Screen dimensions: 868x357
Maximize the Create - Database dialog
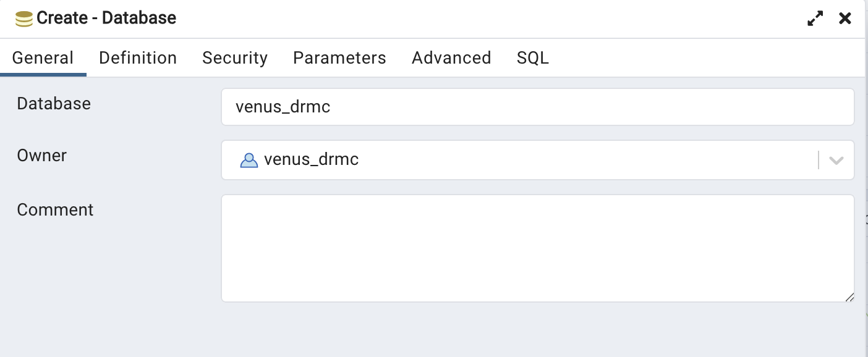[815, 19]
